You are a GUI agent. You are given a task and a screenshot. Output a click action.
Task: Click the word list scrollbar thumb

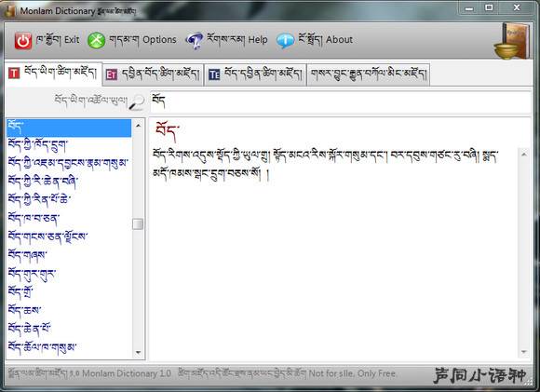click(x=138, y=223)
